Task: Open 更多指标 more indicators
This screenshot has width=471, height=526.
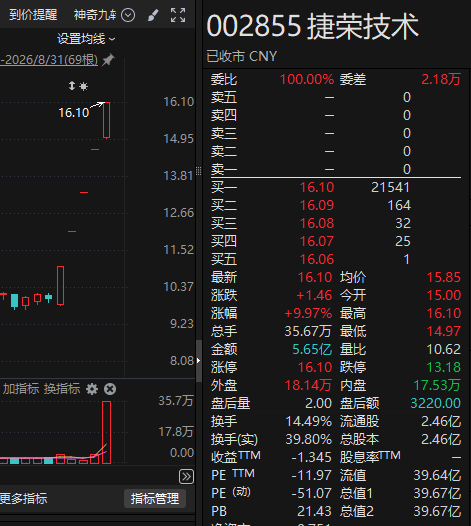Action: (23, 498)
